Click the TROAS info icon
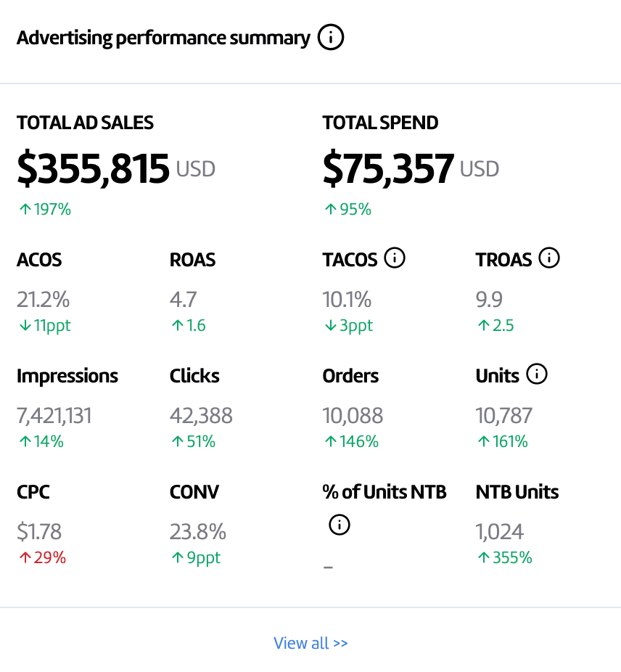The image size is (621, 672). (550, 258)
